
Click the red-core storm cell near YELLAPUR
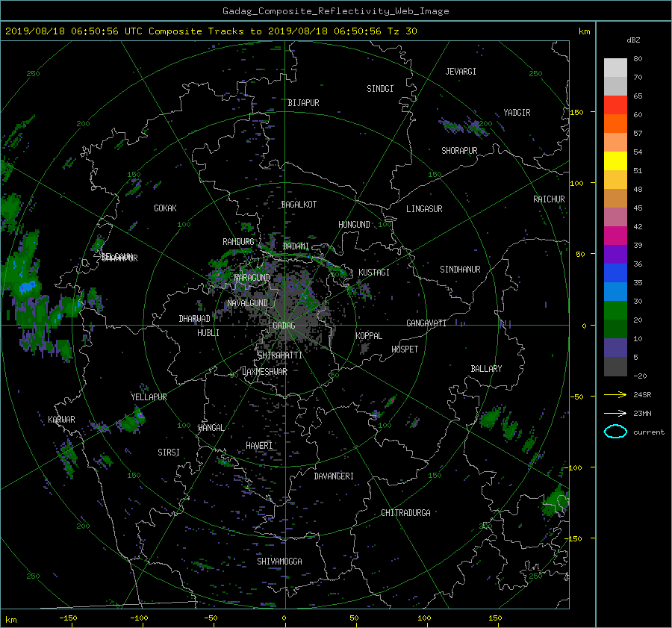(x=140, y=414)
